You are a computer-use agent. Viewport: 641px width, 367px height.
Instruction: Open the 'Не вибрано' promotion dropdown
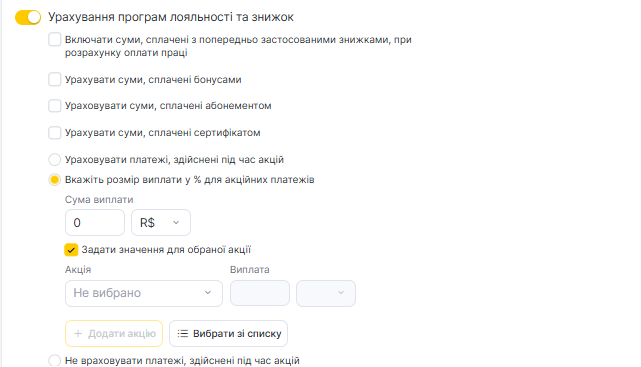[x=144, y=293]
